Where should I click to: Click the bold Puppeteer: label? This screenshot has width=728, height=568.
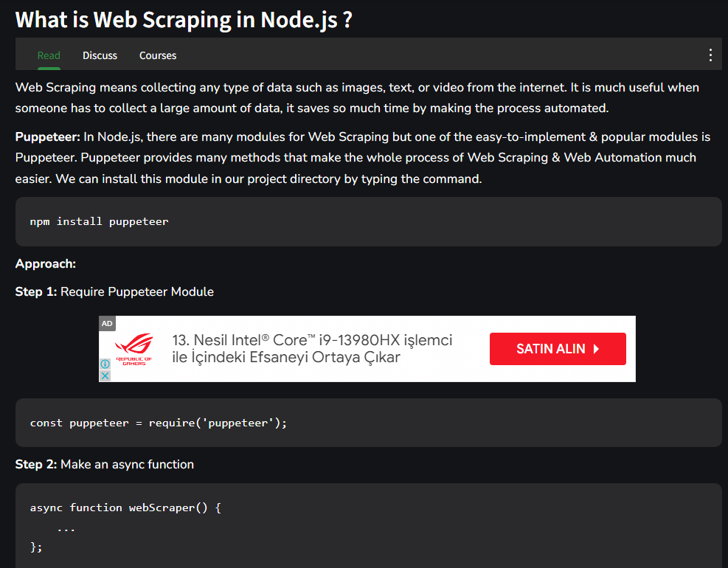[x=48, y=136]
